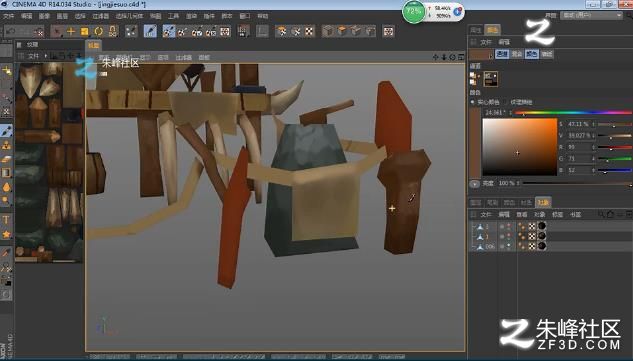Viewport: 633px width, 361px height.
Task: Click the Undo arrow in the top toolbar
Action: point(11,31)
